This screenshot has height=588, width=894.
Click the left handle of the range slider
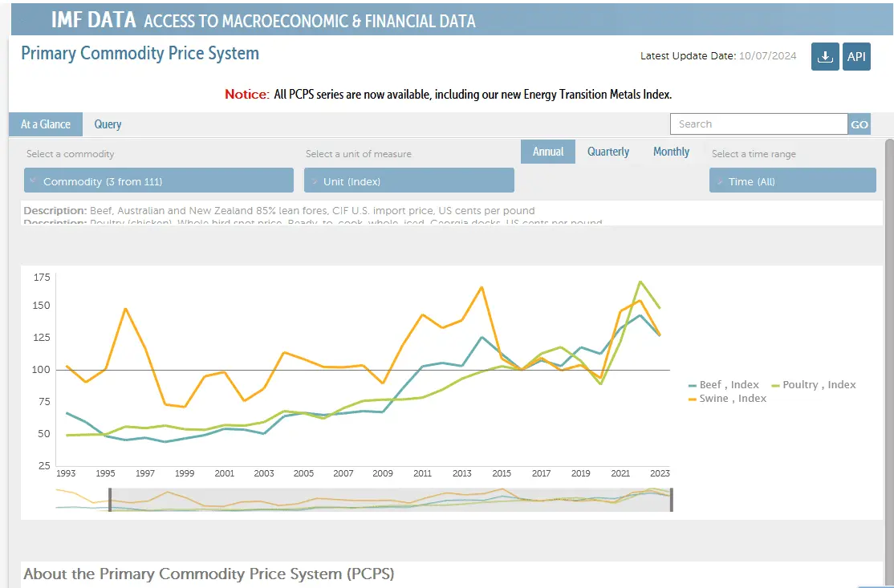click(110, 499)
